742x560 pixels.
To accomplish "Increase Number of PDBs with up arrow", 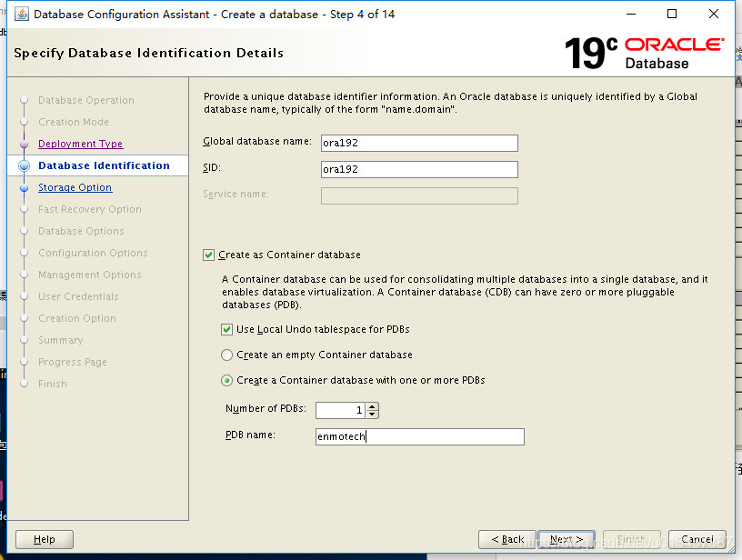I will point(373,406).
